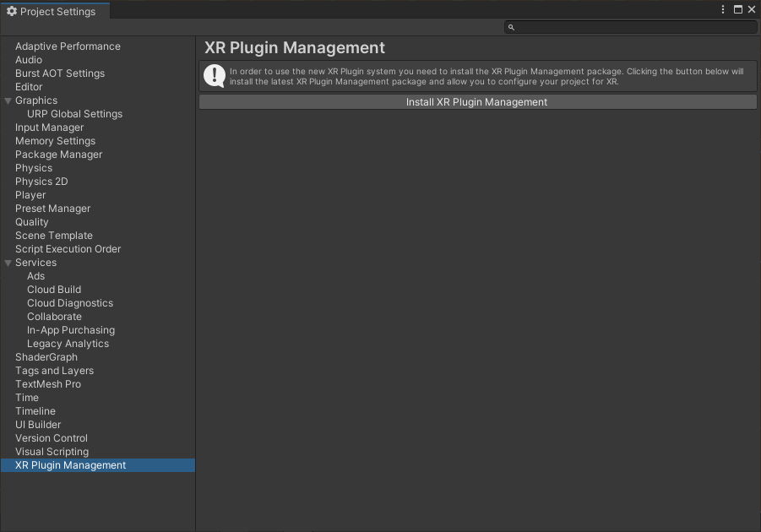Open Adaptive Performance settings

coord(68,46)
